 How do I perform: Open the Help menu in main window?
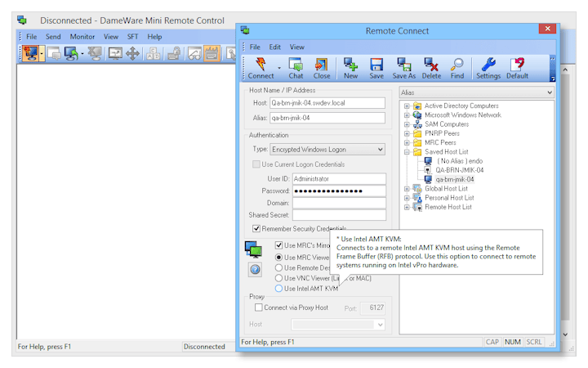[x=154, y=37]
